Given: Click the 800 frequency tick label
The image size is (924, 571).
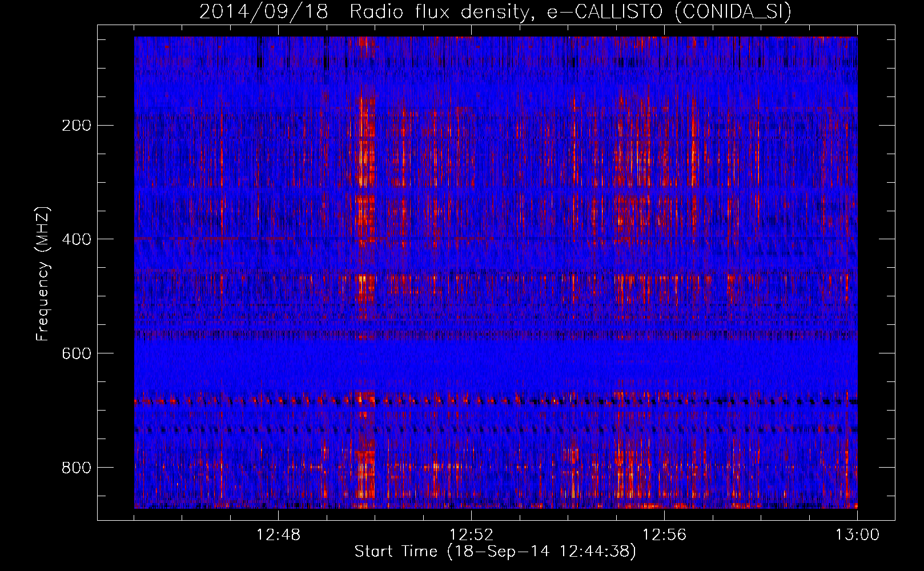Looking at the screenshot, I should 77,468.
